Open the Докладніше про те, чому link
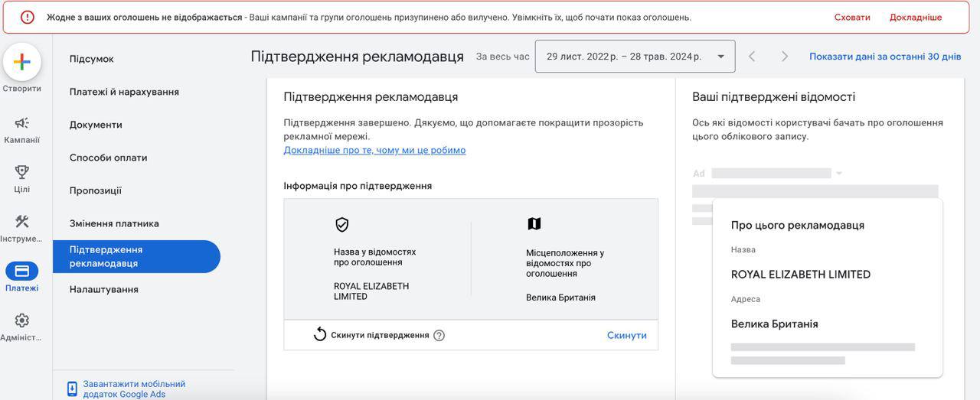This screenshot has height=400, width=980. click(374, 150)
